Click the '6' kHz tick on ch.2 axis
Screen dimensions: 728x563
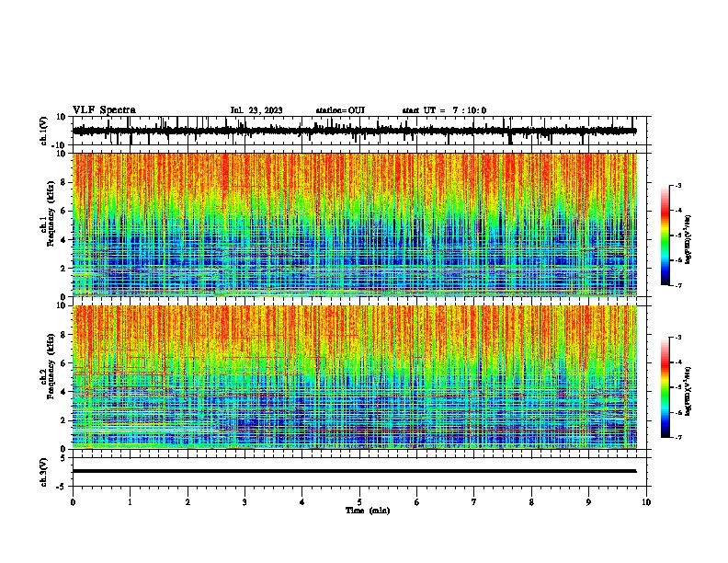tap(64, 363)
